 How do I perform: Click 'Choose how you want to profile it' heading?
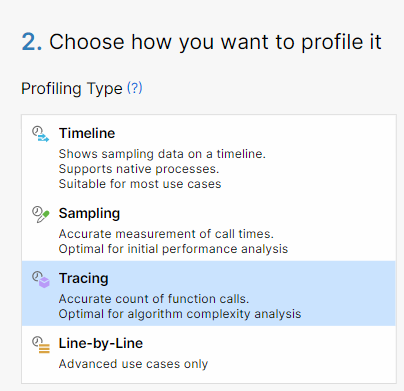click(215, 42)
